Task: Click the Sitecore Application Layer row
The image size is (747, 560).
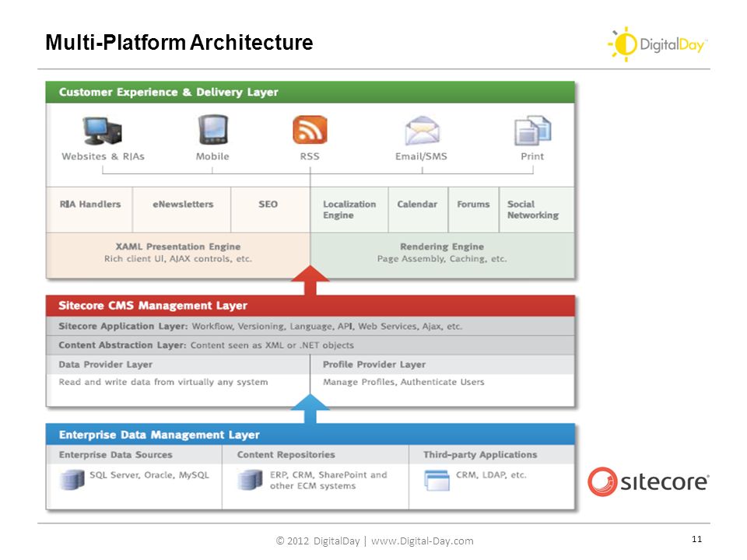Action: click(310, 326)
